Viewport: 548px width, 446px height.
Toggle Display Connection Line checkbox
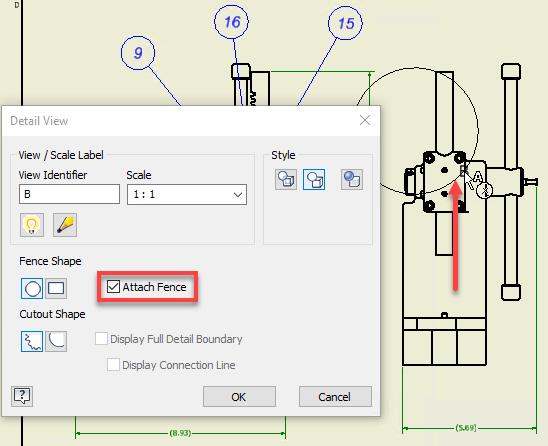[x=113, y=365]
